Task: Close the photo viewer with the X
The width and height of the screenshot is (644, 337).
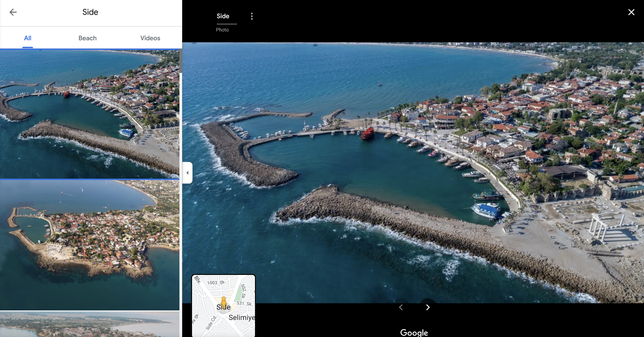Action: click(x=631, y=12)
